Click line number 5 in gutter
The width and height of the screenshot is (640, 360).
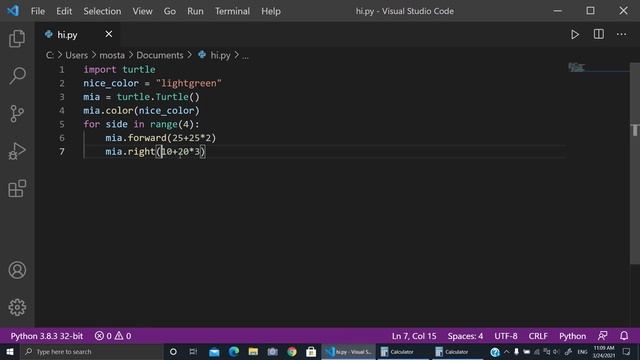pyautogui.click(x=62, y=124)
